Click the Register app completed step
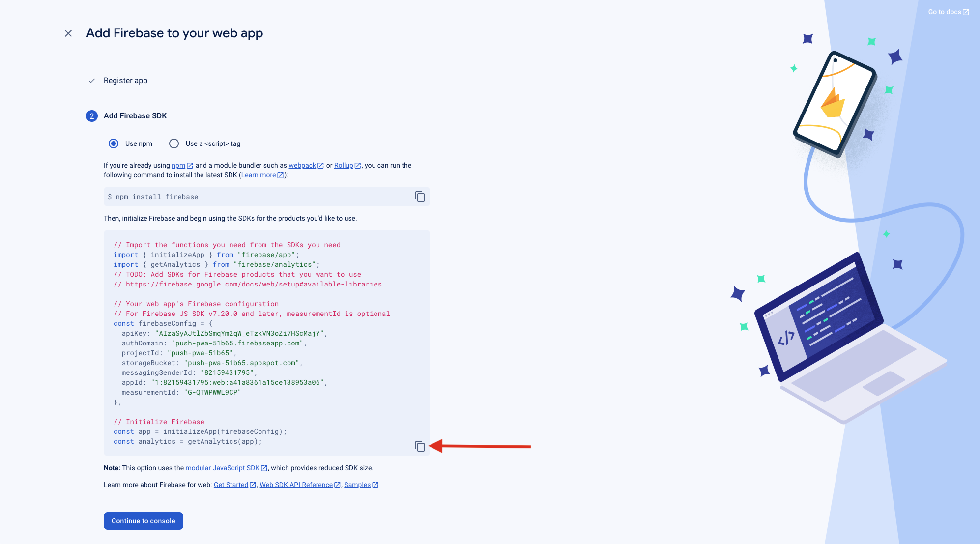Screen dimensions: 980x544 click(125, 81)
